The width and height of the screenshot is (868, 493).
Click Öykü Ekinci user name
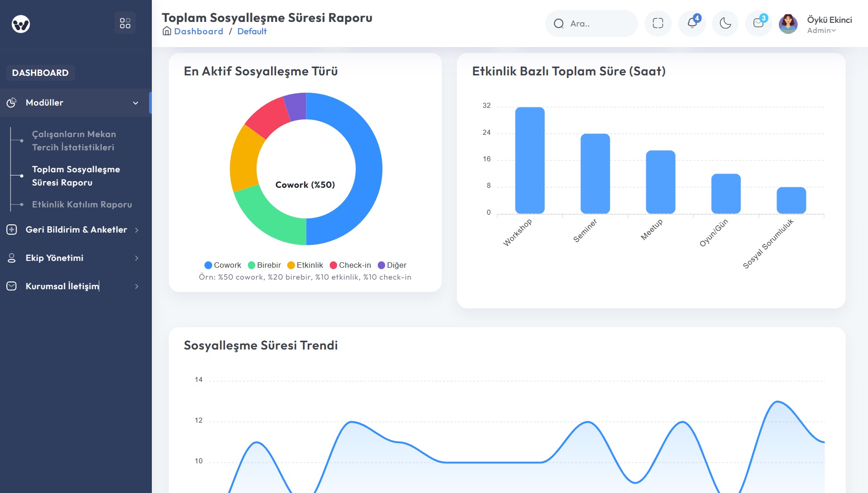[x=830, y=20]
